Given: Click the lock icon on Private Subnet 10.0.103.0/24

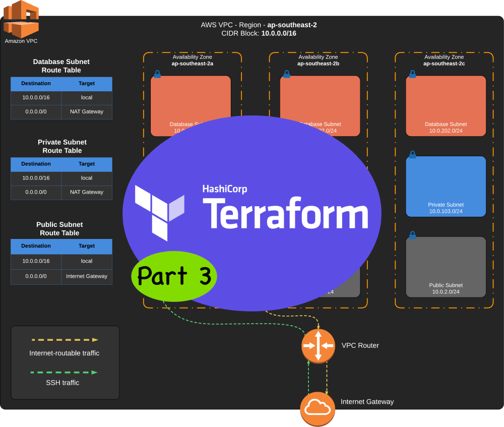Looking at the screenshot, I should point(412,154).
